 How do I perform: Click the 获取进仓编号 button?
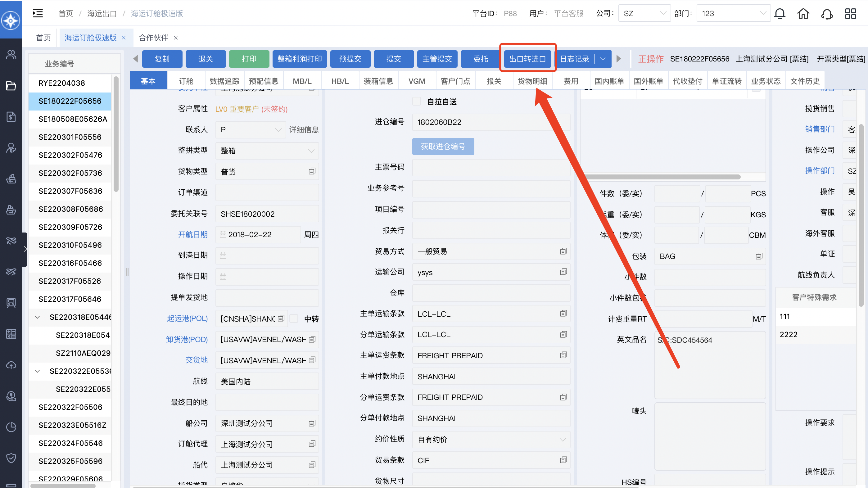point(443,146)
